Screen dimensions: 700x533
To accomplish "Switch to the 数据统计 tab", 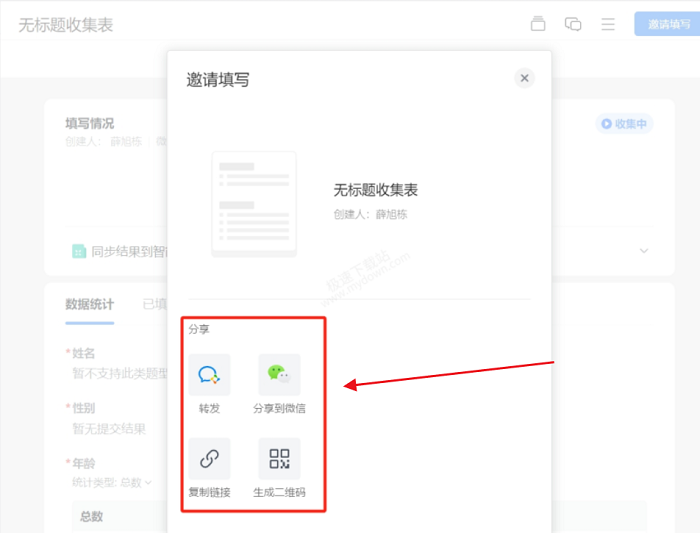I will (x=89, y=305).
